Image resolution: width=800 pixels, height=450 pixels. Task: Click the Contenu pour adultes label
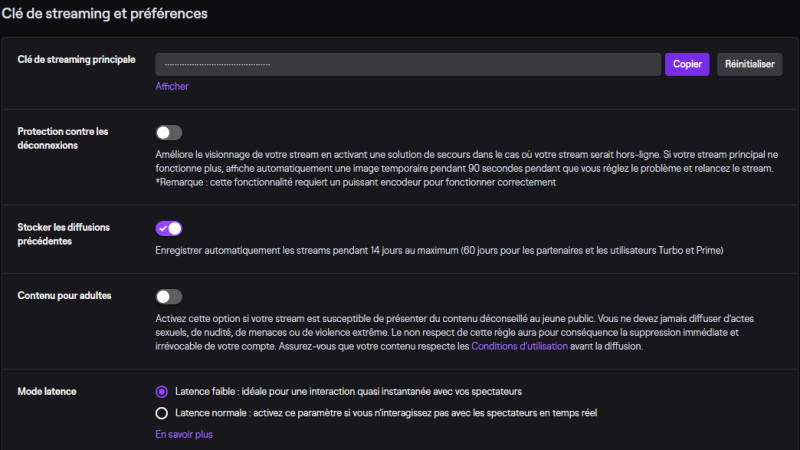click(64, 295)
